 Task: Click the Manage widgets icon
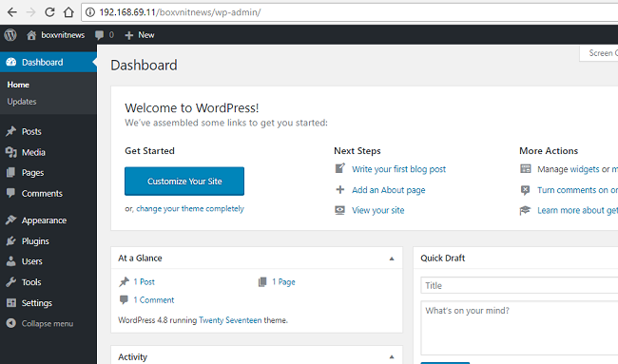coord(526,169)
